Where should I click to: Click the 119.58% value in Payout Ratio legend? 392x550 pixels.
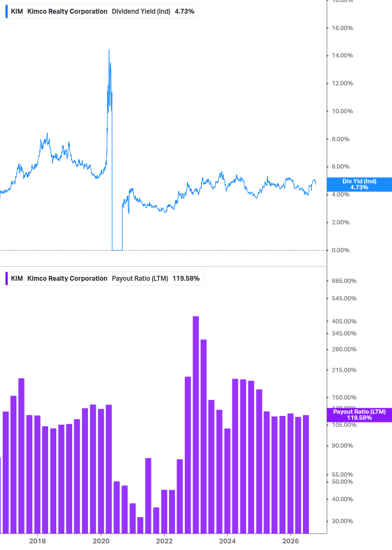[186, 279]
